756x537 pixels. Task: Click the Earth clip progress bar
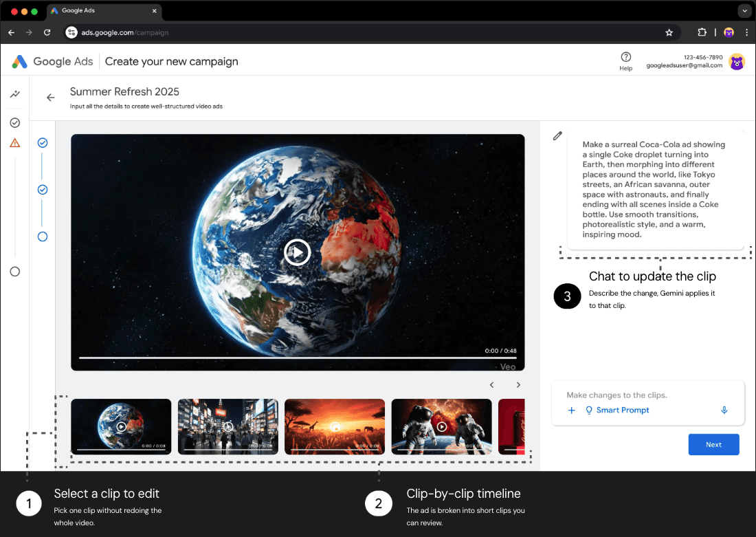pos(121,450)
